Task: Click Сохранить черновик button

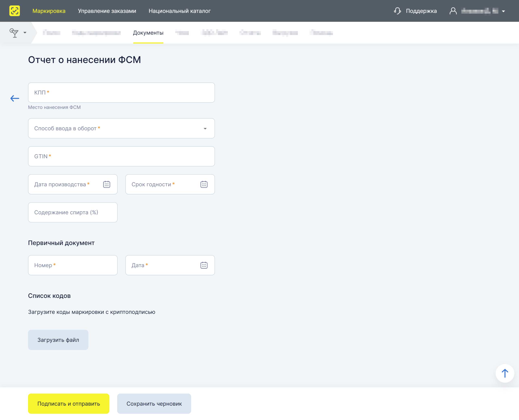Action: (x=154, y=404)
